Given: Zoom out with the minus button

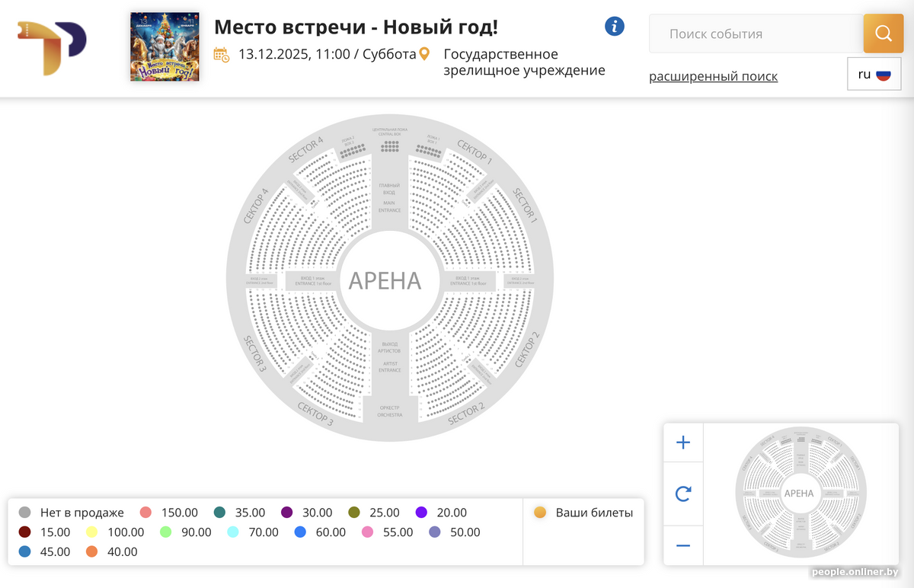Looking at the screenshot, I should pos(683,545).
